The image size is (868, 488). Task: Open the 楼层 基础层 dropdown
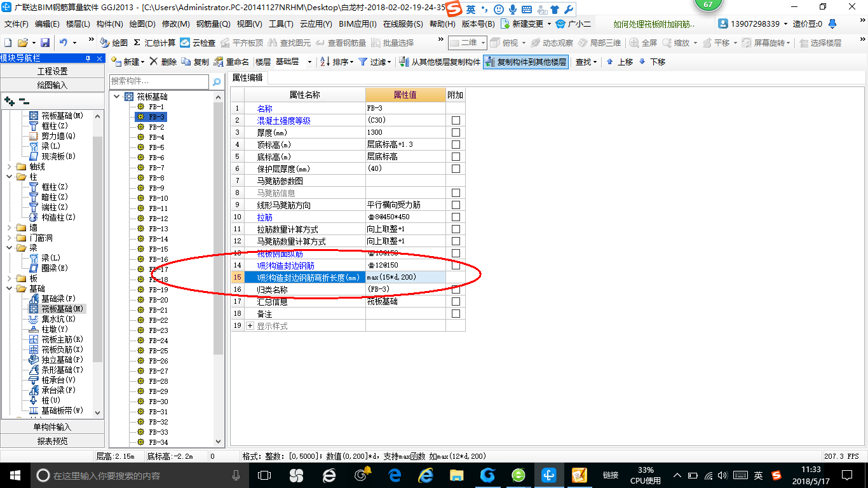click(309, 62)
